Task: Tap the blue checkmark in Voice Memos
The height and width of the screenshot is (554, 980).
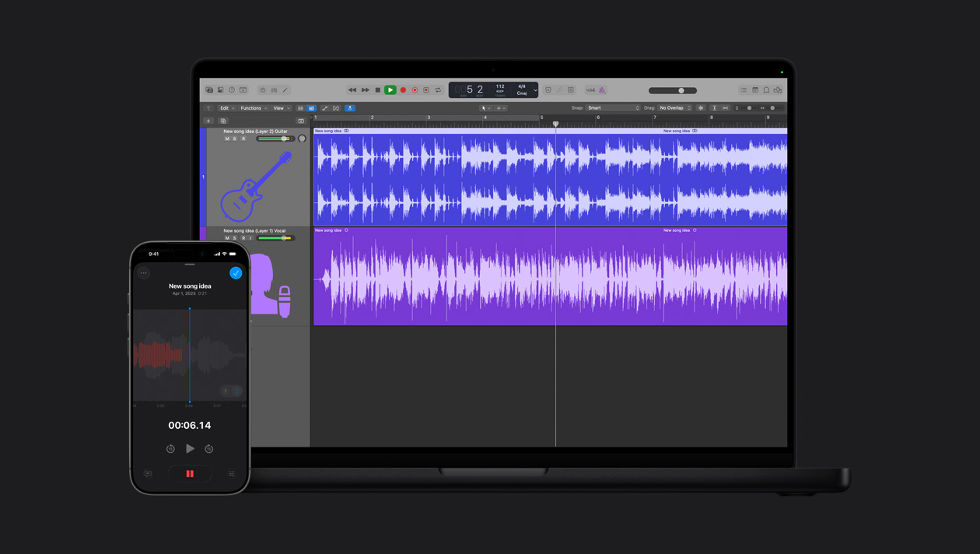Action: (235, 273)
